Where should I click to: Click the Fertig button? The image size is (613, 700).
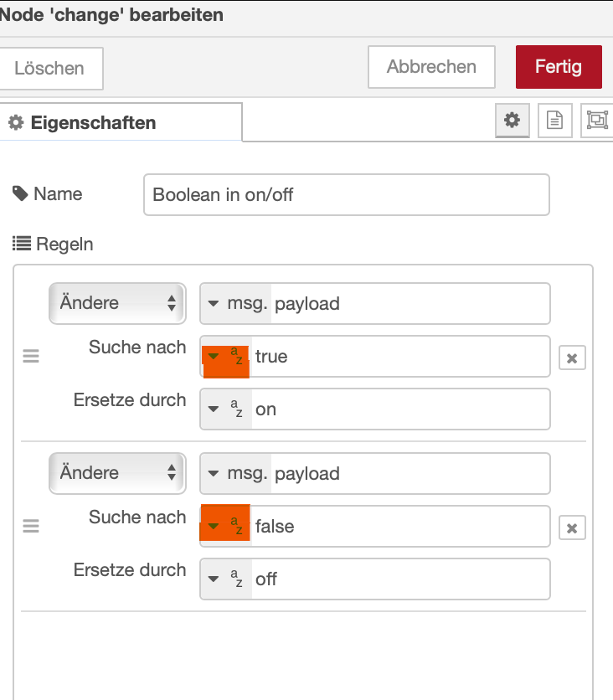(559, 67)
